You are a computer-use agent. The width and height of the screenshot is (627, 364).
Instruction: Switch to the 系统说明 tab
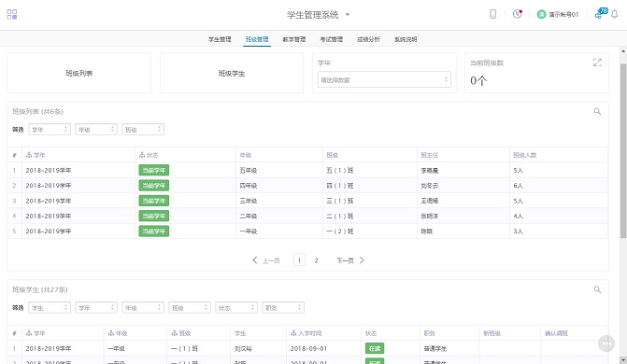click(x=406, y=39)
